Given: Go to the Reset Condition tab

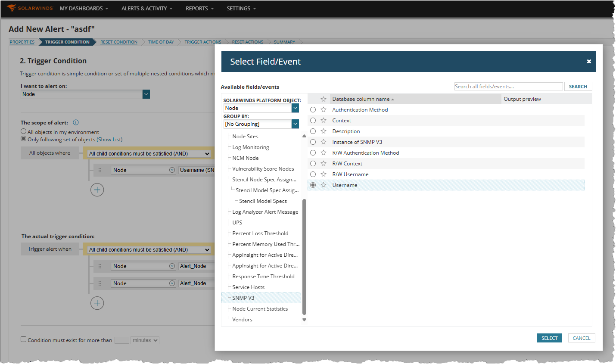Looking at the screenshot, I should tap(119, 42).
